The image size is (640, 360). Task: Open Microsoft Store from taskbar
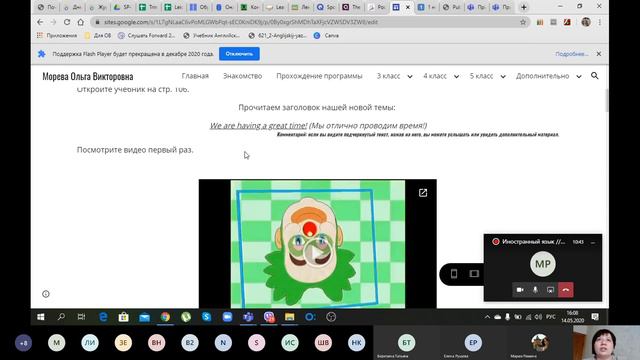[x=124, y=317]
